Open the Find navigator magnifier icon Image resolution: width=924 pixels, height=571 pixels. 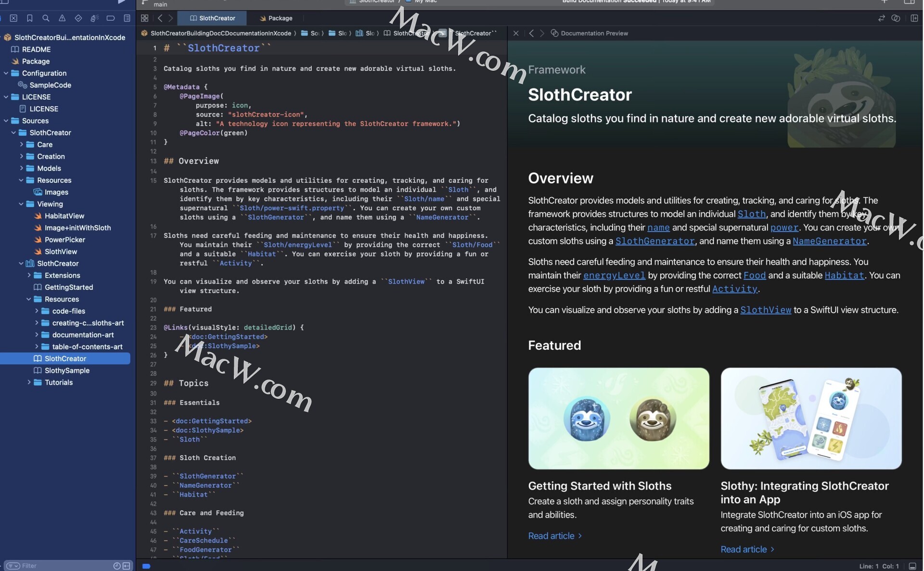point(46,18)
